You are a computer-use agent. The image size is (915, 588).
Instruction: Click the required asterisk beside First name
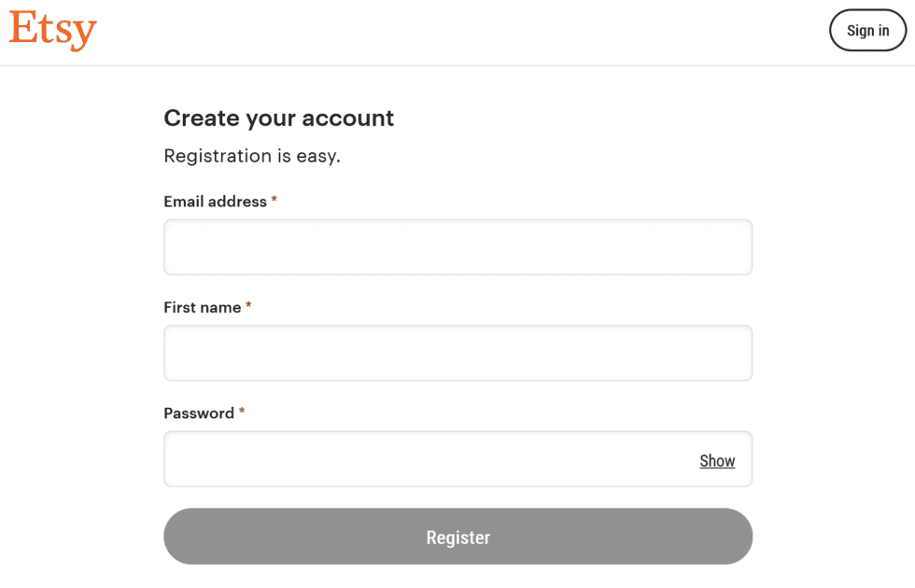pos(248,305)
